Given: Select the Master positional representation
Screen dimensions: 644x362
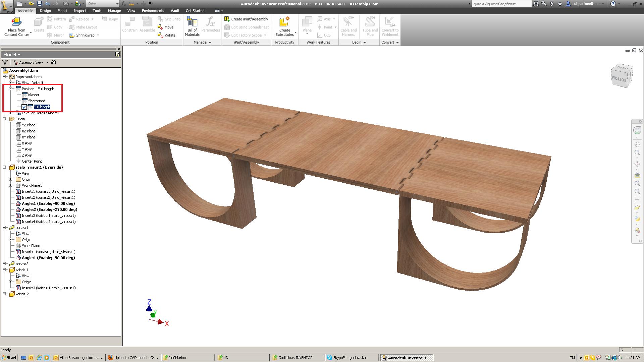Looking at the screenshot, I should (x=34, y=95).
